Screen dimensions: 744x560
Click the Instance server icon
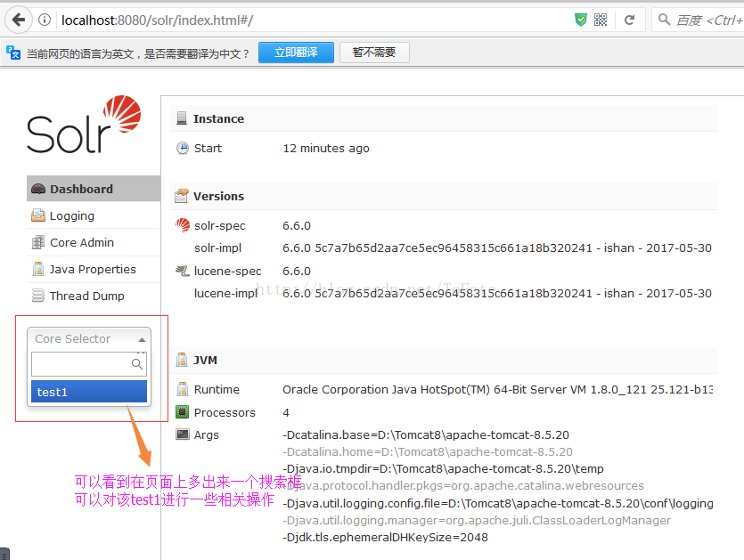(x=181, y=118)
